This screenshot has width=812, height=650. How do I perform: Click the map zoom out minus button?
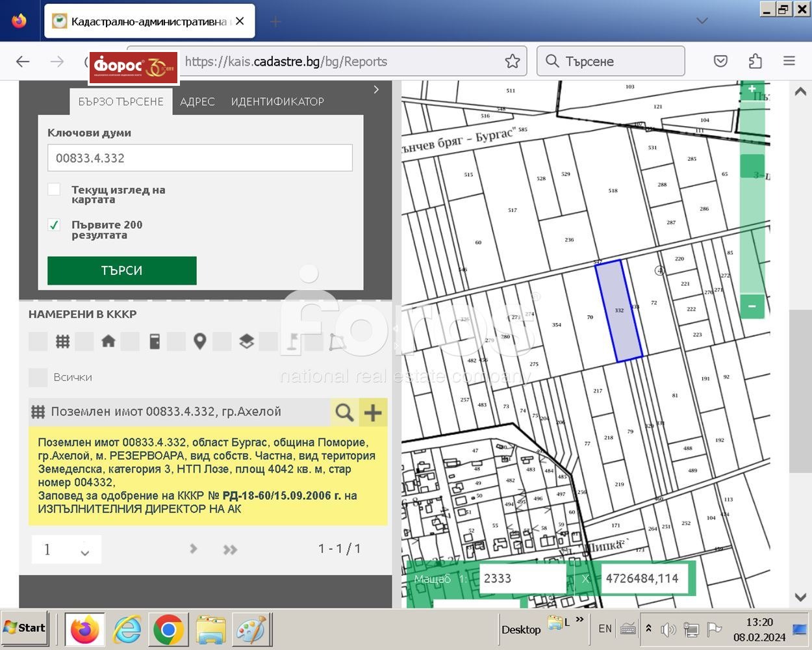click(x=752, y=306)
